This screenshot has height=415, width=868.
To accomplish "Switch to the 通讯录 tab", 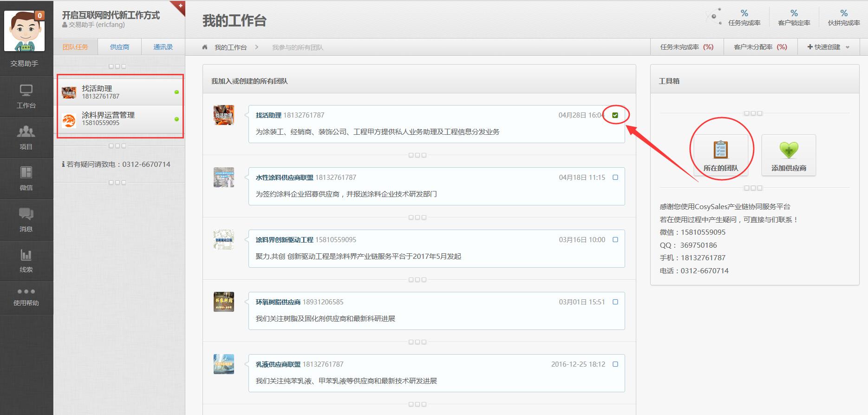I will coord(163,47).
